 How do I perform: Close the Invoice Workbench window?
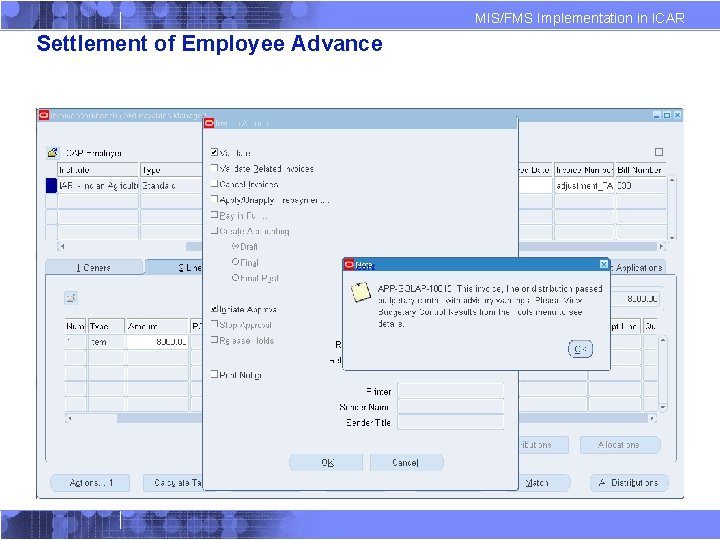[x=677, y=115]
